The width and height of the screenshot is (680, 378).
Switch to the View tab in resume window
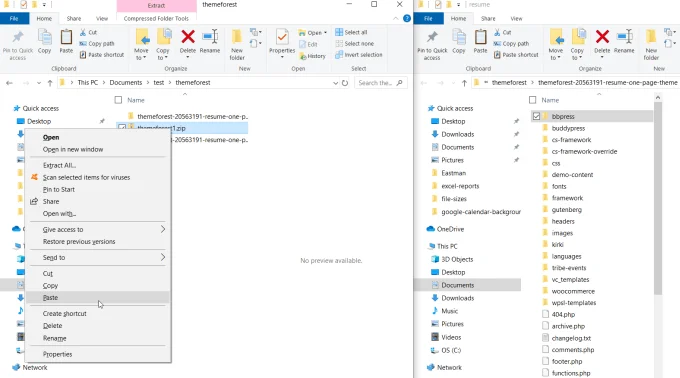516,18
